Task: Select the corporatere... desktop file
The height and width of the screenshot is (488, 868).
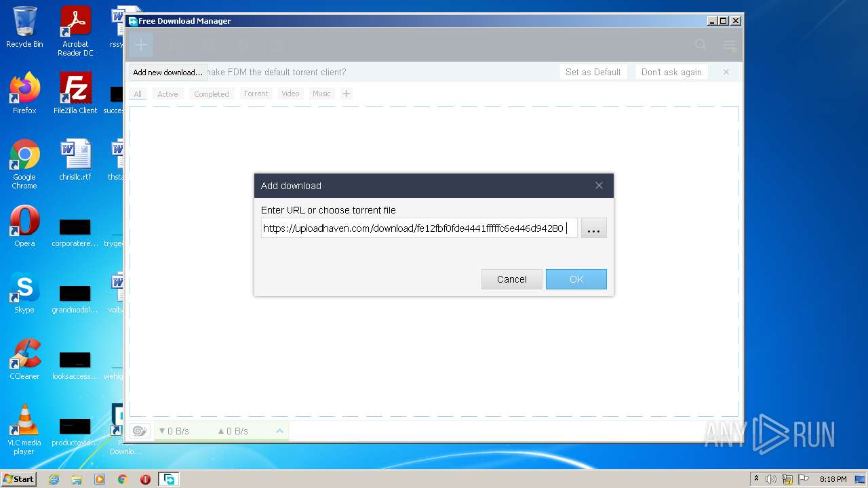Action: point(75,231)
